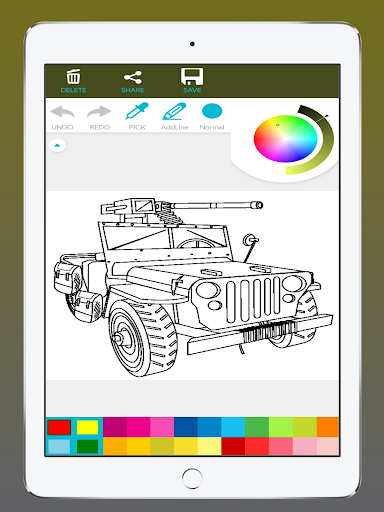Fill the mounted gun barrel

point(217,206)
